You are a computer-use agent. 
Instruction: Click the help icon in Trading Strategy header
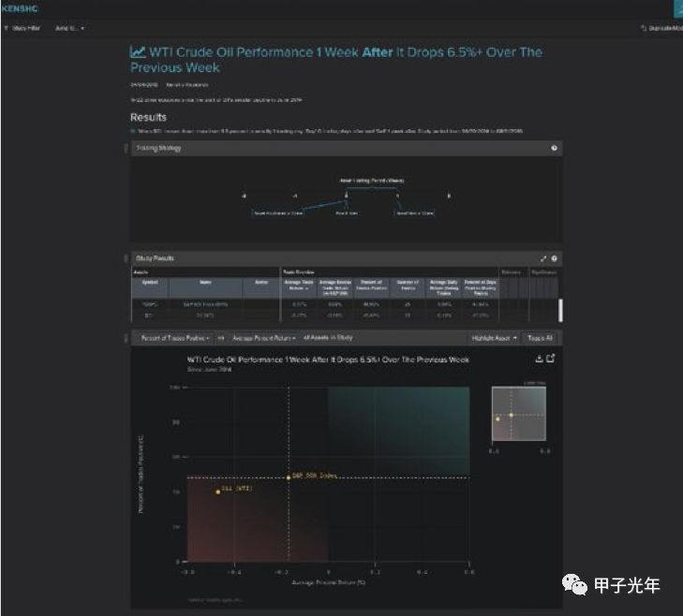pos(554,148)
